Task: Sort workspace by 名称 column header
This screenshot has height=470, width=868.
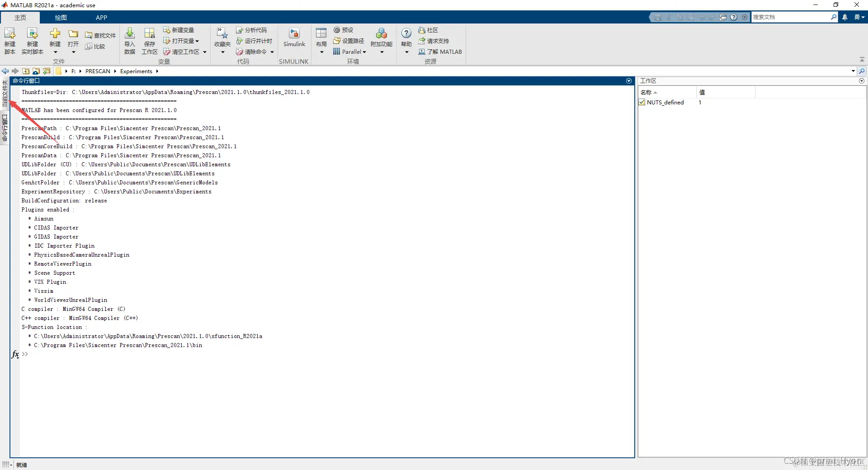Action: pos(666,92)
